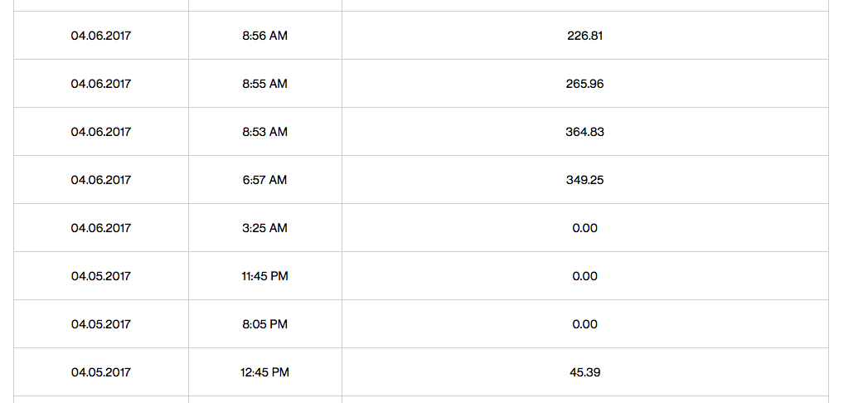868x403 pixels.
Task: Click the 0.00 value in 8:05 PM row
Action: 585,324
